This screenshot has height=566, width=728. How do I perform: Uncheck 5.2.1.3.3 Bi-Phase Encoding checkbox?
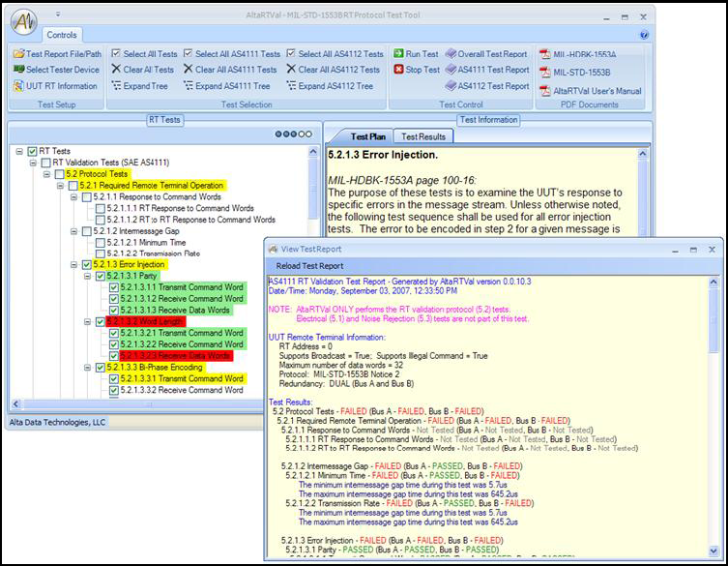(101, 368)
